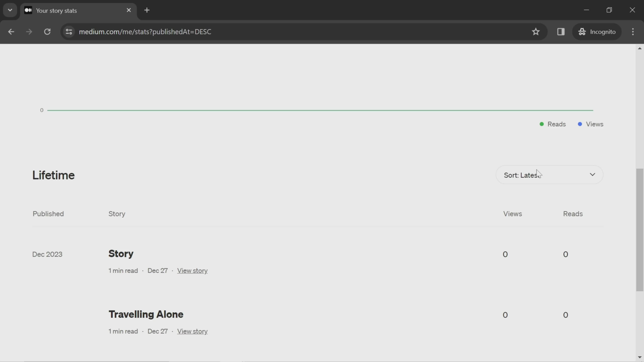Click the Lifetime heading

pos(53,175)
